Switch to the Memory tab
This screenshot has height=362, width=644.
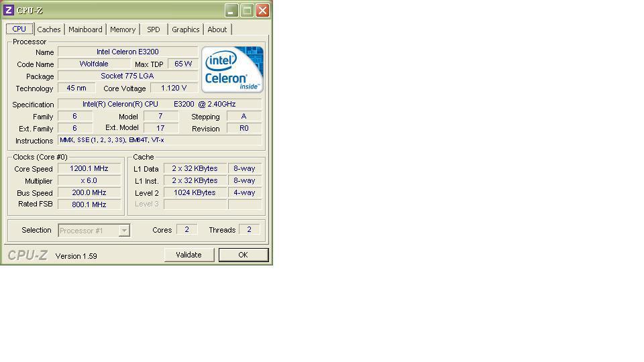pos(123,29)
